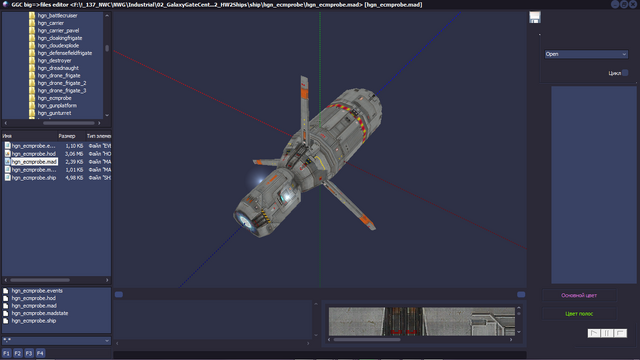The height and width of the screenshot is (360, 640).
Task: Click the Цвет полос button
Action: tap(579, 313)
